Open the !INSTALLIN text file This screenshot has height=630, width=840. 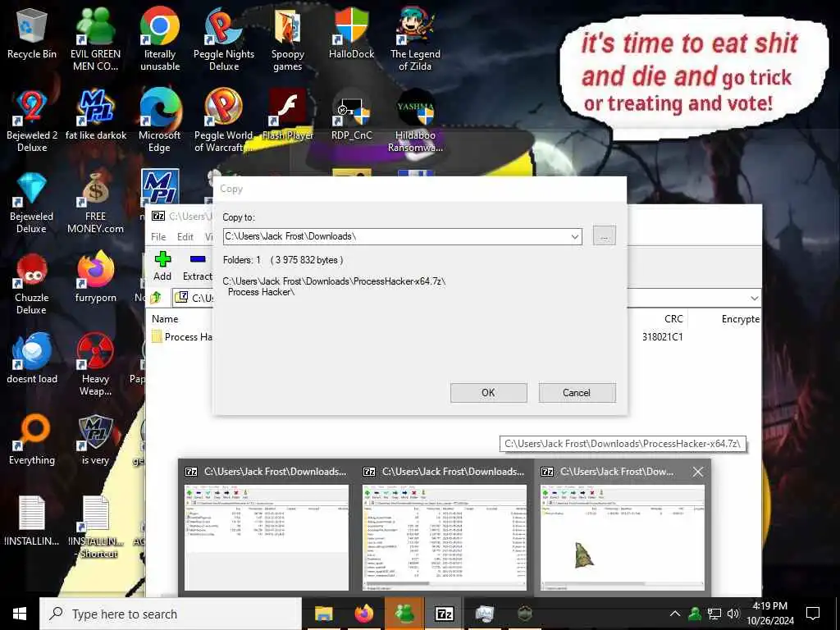coord(32,522)
